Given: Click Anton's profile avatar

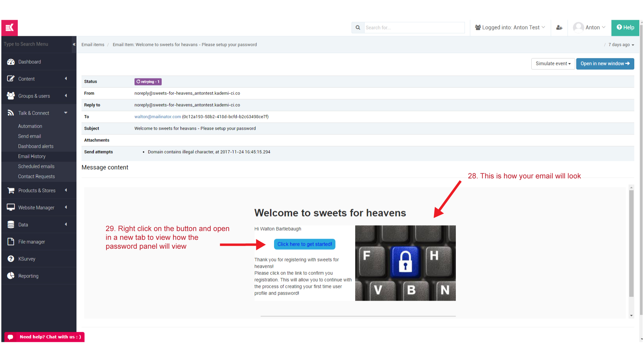Looking at the screenshot, I should (578, 27).
